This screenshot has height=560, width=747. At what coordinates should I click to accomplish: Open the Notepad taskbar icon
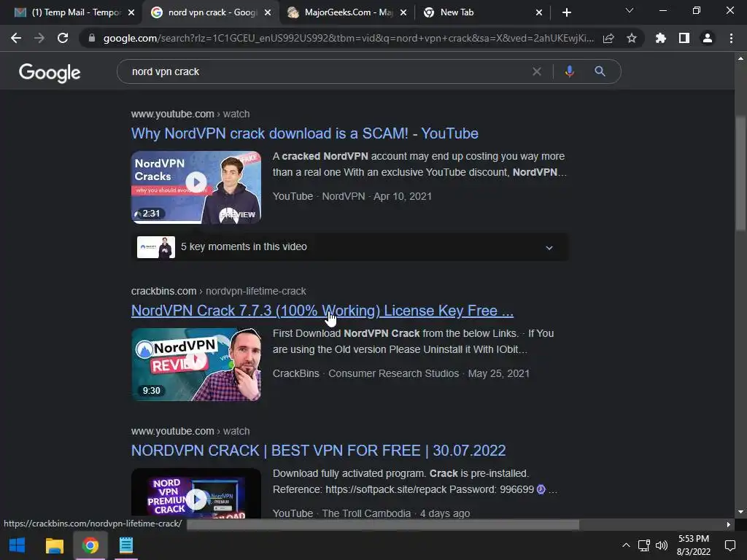pos(125,545)
